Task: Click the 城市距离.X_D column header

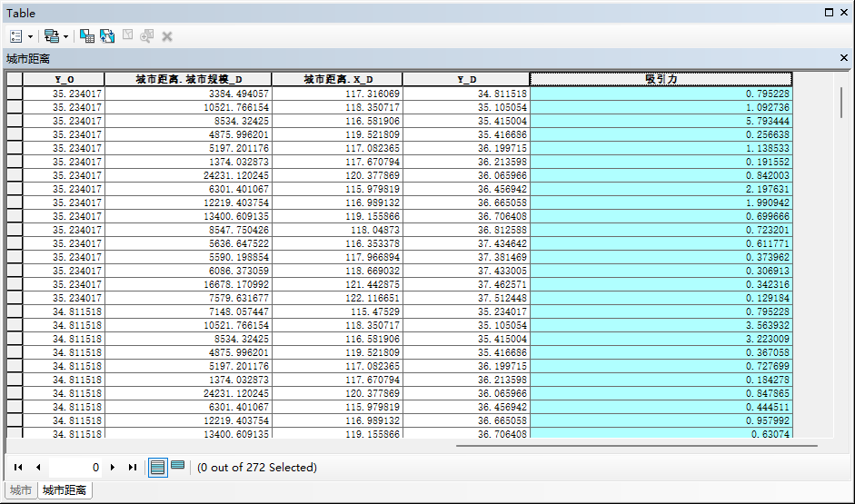Action: click(337, 79)
